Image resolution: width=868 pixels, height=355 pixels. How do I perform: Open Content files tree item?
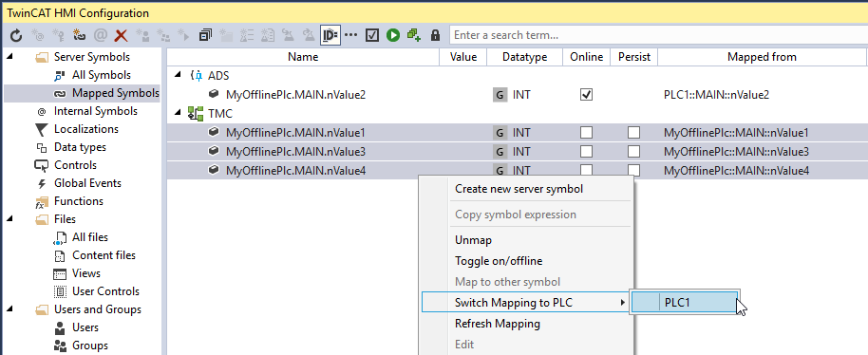(x=104, y=255)
